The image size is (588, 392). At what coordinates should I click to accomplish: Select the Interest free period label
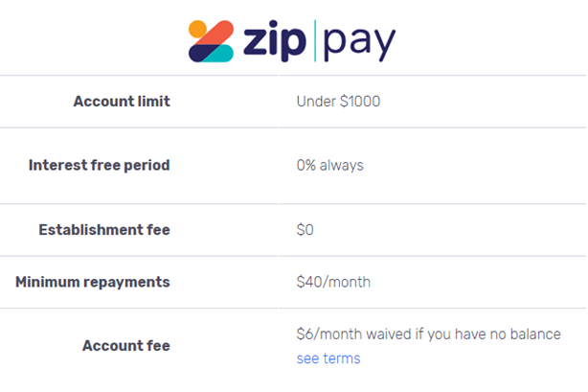pos(100,165)
